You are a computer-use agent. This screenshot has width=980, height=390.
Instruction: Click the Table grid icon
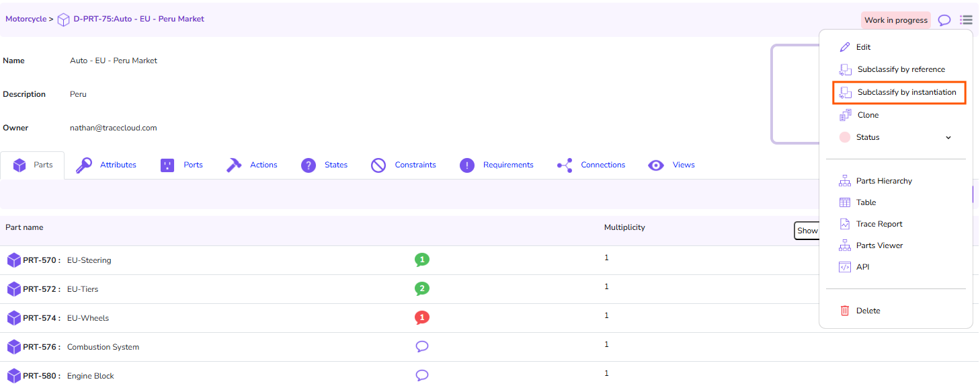point(845,202)
